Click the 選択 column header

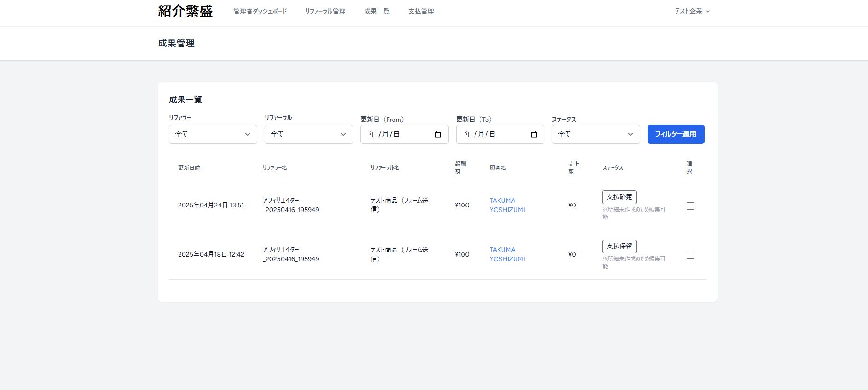pos(689,168)
